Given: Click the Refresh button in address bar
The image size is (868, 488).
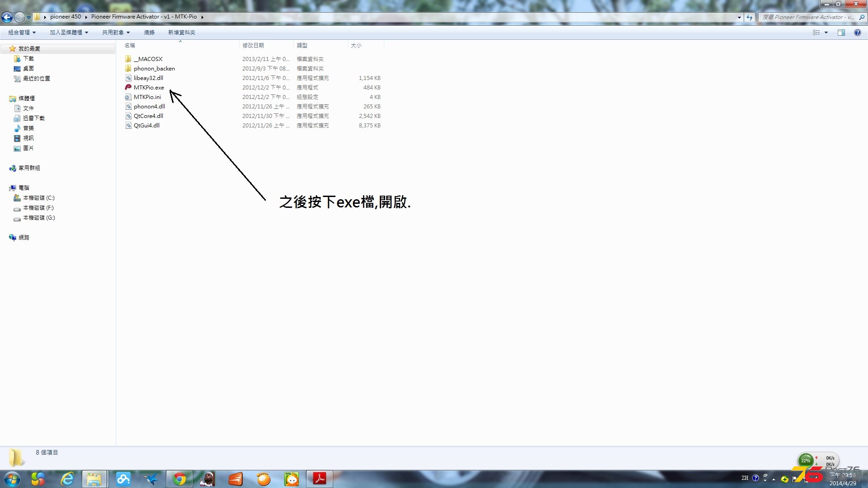Looking at the screenshot, I should coord(750,17).
